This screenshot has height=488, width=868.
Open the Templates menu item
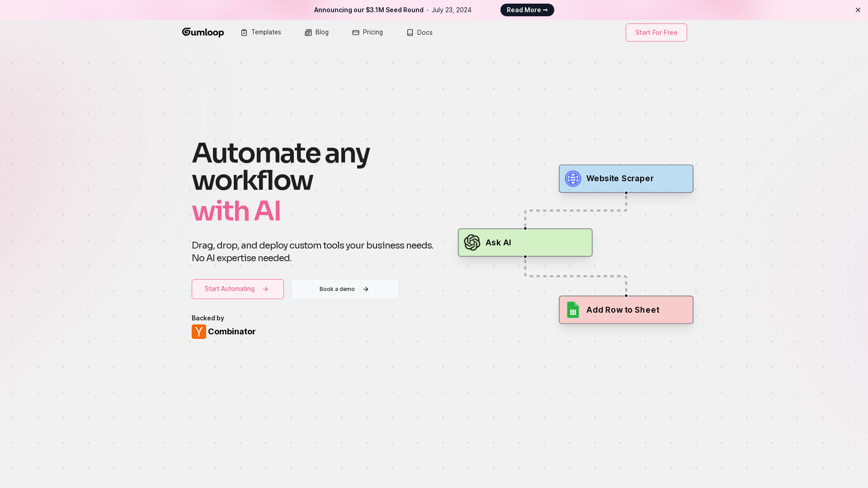(x=261, y=33)
